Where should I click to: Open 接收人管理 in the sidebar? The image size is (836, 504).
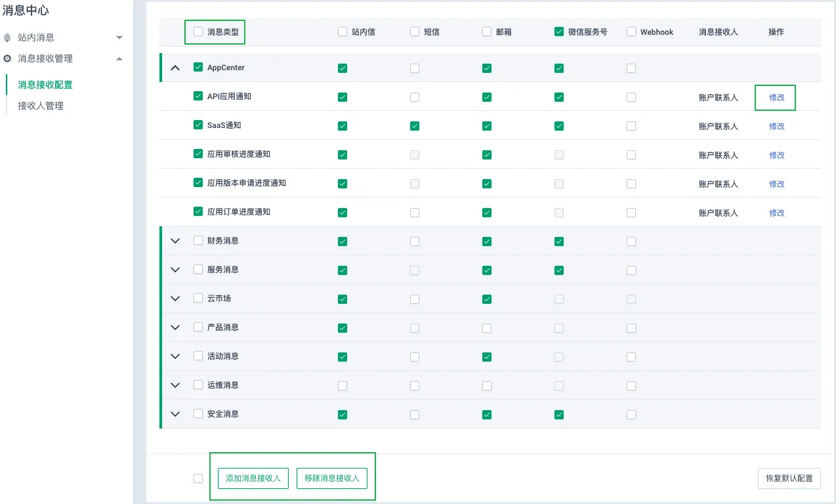(41, 106)
